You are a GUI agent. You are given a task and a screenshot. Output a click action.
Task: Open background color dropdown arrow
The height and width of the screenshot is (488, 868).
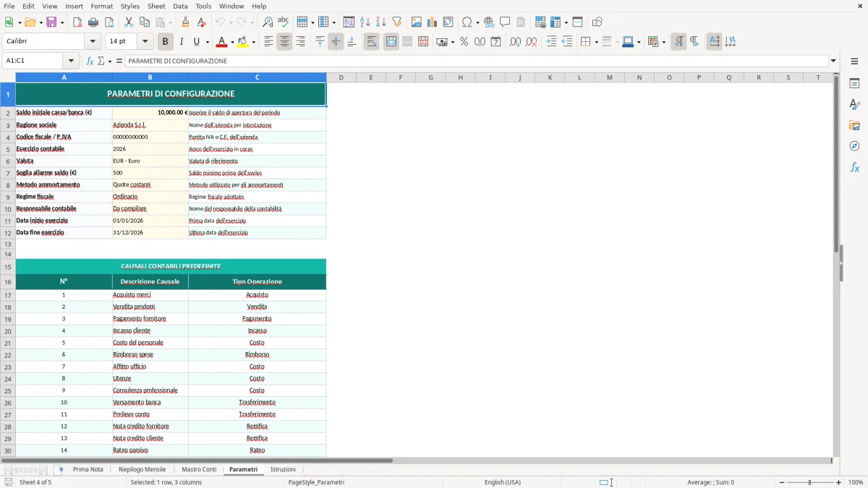pyautogui.click(x=253, y=42)
